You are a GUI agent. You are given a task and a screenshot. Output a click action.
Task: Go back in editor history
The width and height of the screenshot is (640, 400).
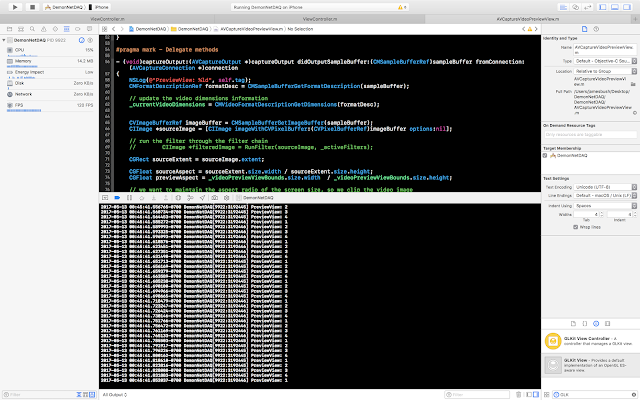click(114, 29)
